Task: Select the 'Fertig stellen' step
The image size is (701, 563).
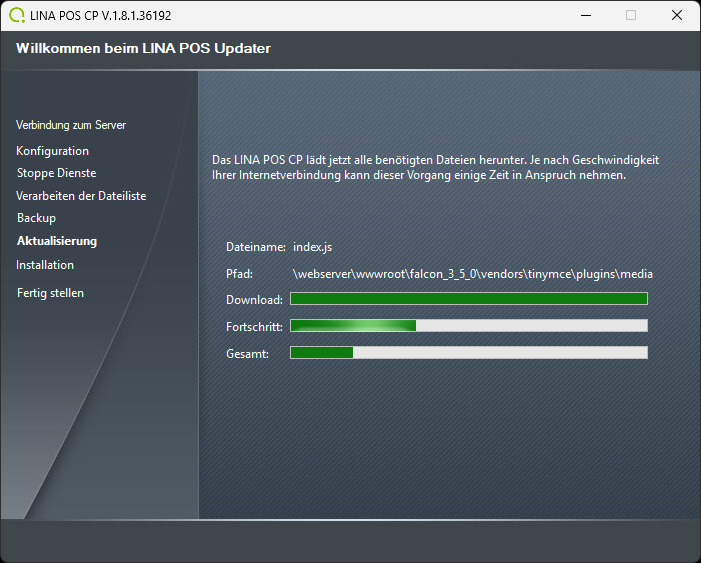Action: 50,293
